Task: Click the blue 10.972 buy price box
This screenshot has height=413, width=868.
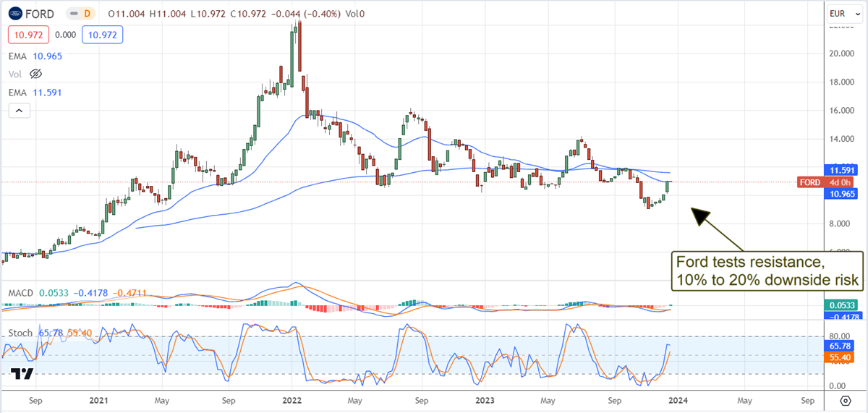Action: coord(102,34)
